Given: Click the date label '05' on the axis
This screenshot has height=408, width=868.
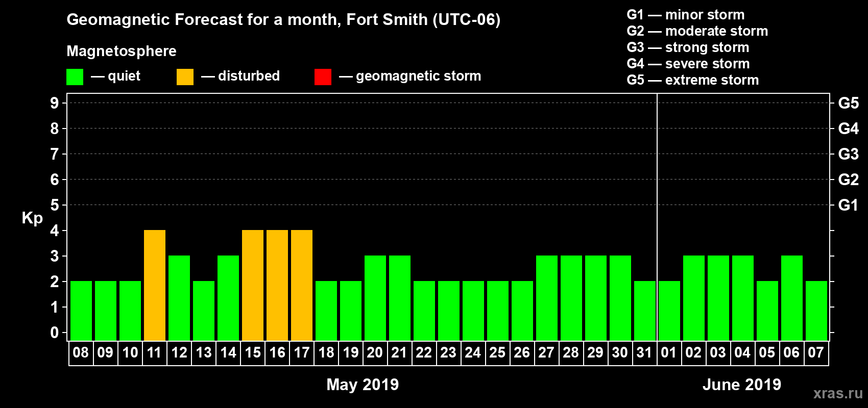Looking at the screenshot, I should click(767, 352).
